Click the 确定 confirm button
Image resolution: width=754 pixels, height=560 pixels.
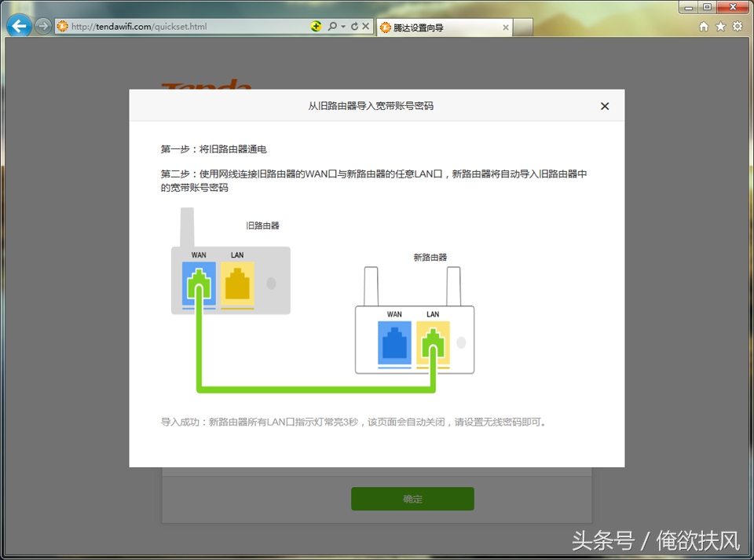pyautogui.click(x=412, y=499)
